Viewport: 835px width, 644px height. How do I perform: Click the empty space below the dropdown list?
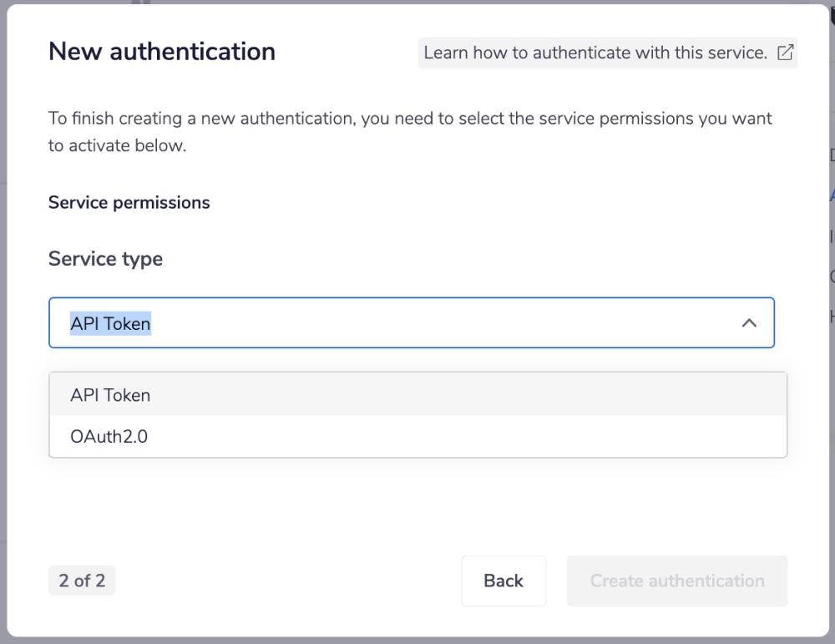(x=417, y=501)
